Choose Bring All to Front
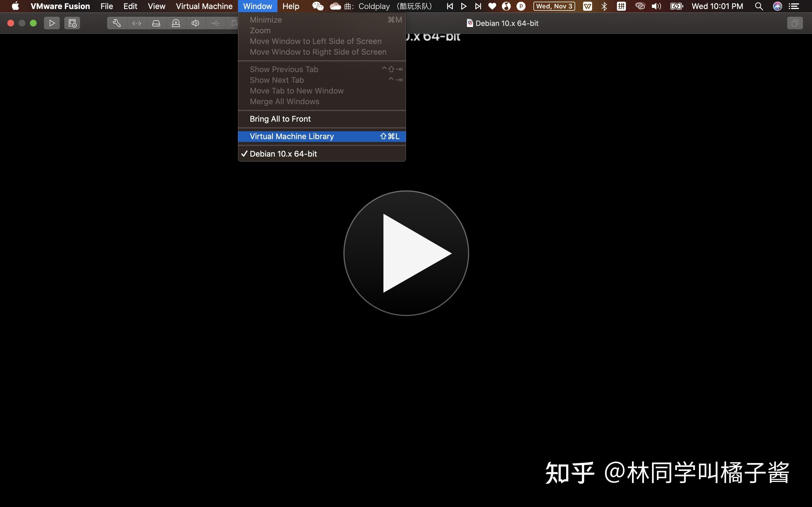 coord(280,119)
